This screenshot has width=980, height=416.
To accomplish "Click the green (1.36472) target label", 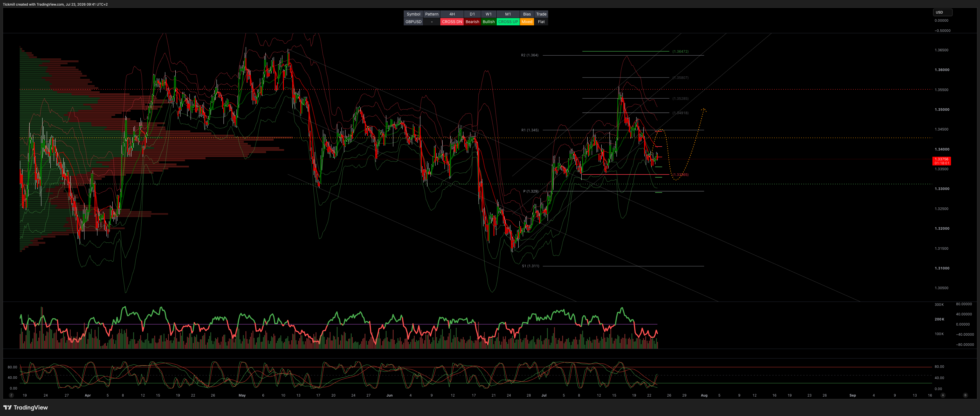I will click(680, 51).
